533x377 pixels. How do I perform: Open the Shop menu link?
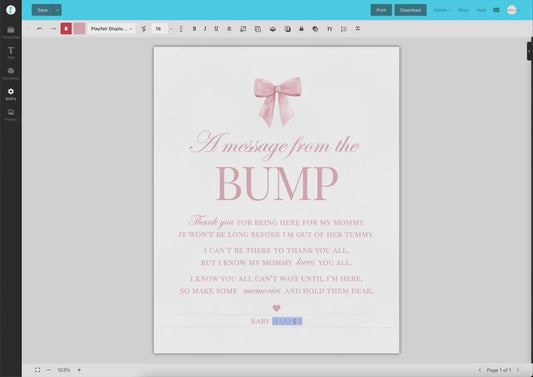[463, 10]
